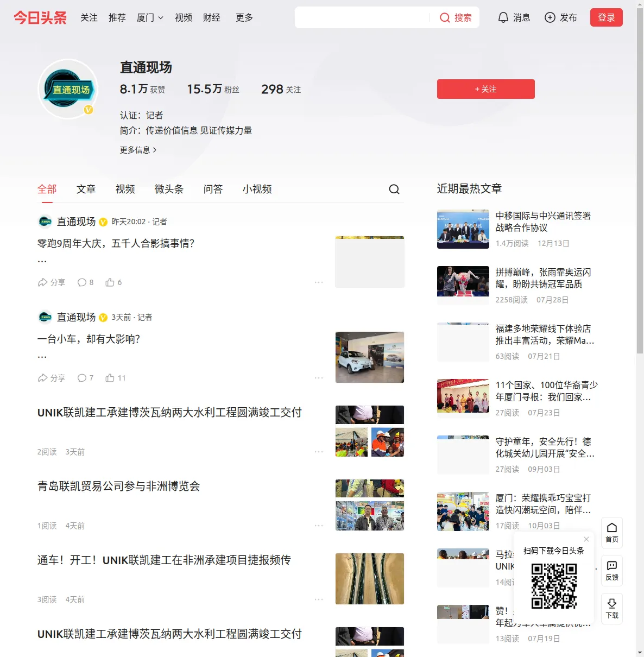Open hot article 11个国家、100位华裔青少年
Screen dimensions: 644x657
pyautogui.click(x=547, y=391)
